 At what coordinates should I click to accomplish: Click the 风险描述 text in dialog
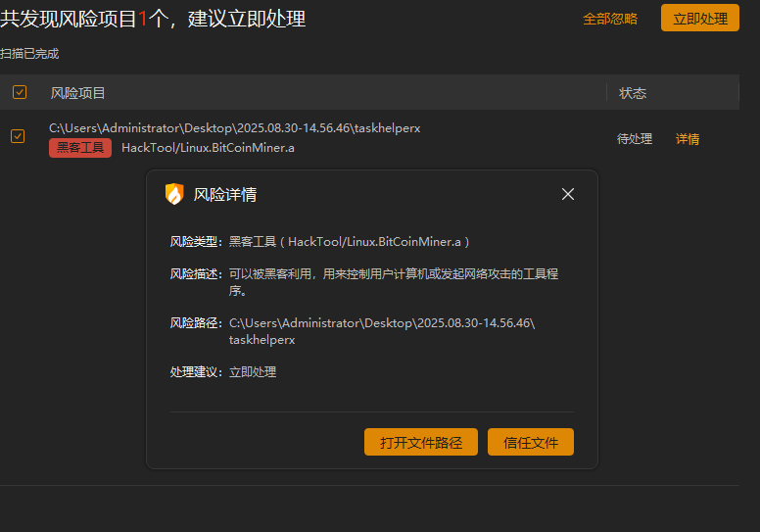394,282
